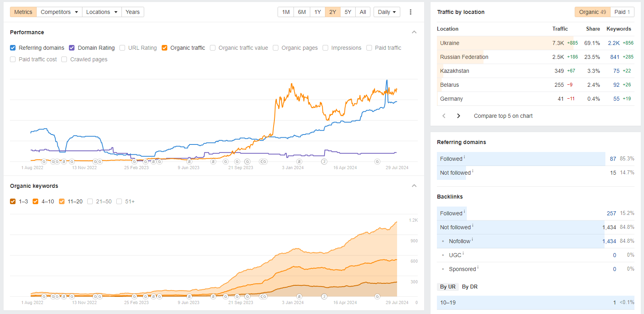
Task: Switch to the Paid traffic tab
Action: pos(622,12)
